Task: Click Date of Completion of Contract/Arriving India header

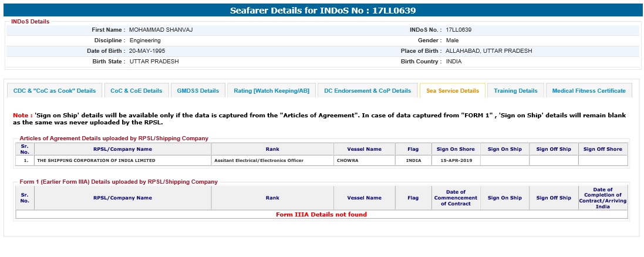Action: (x=602, y=198)
